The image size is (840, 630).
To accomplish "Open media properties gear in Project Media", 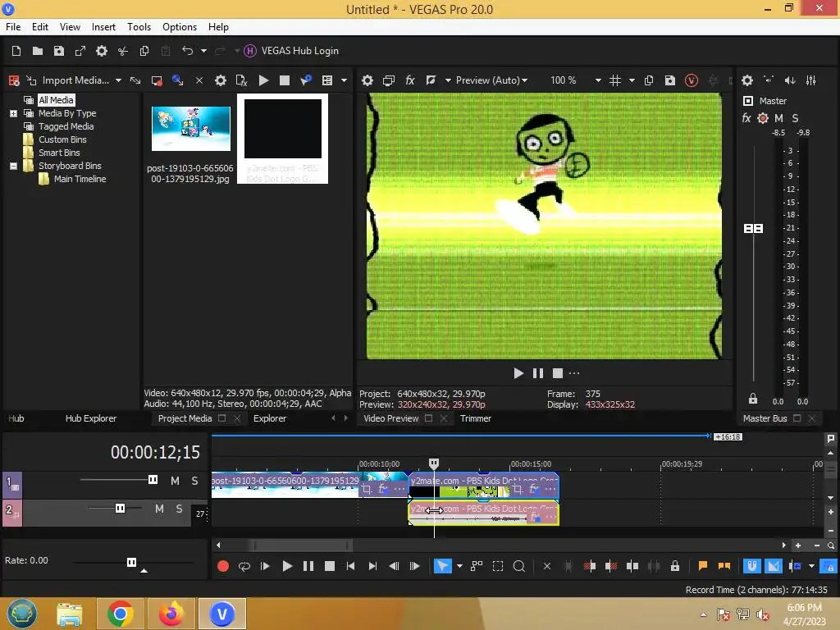I will point(220,80).
